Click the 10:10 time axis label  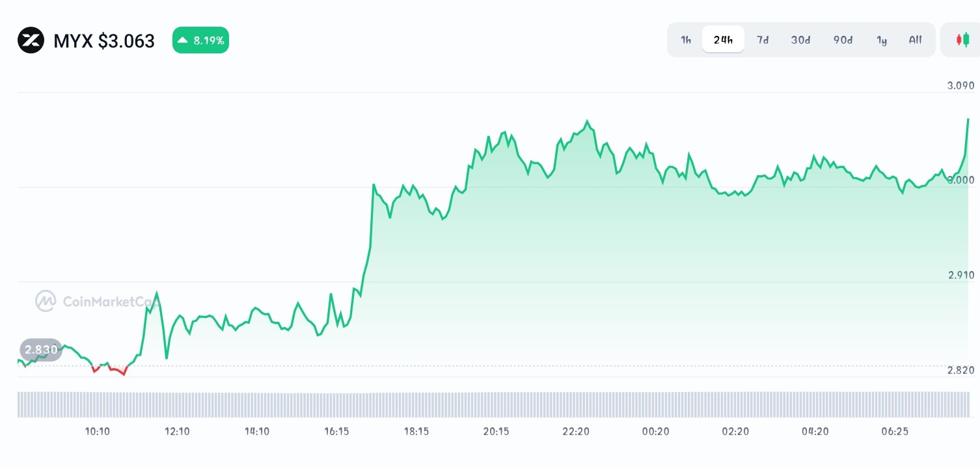(x=98, y=431)
